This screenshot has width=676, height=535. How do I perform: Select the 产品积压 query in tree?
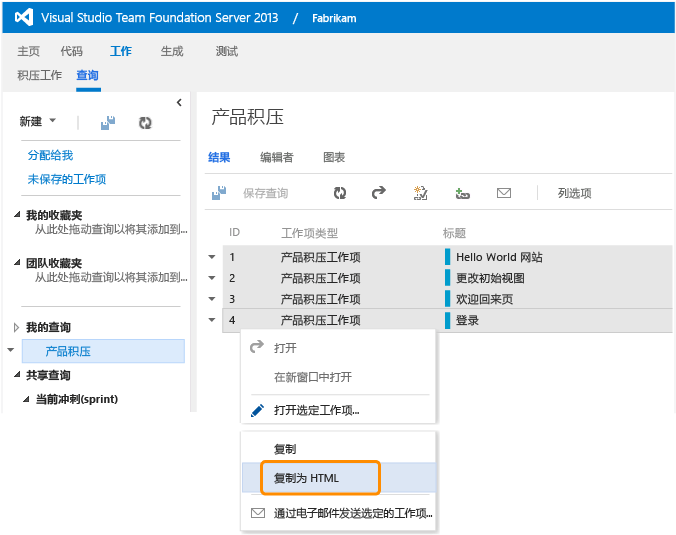click(103, 351)
